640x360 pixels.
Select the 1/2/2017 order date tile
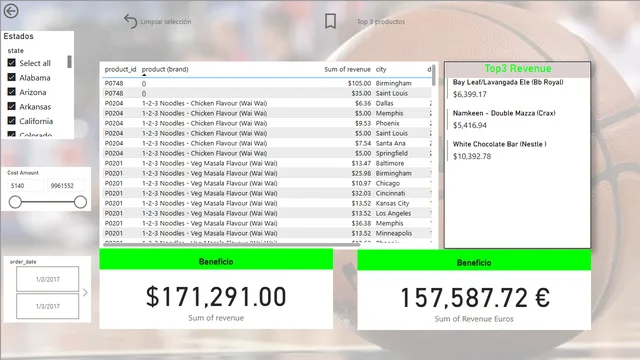point(48,279)
